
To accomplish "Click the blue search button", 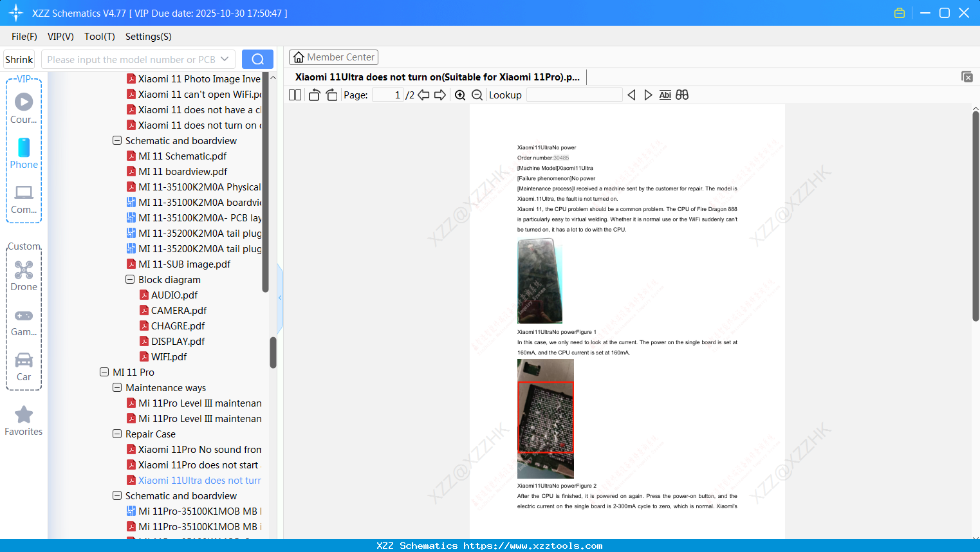I will [x=257, y=59].
